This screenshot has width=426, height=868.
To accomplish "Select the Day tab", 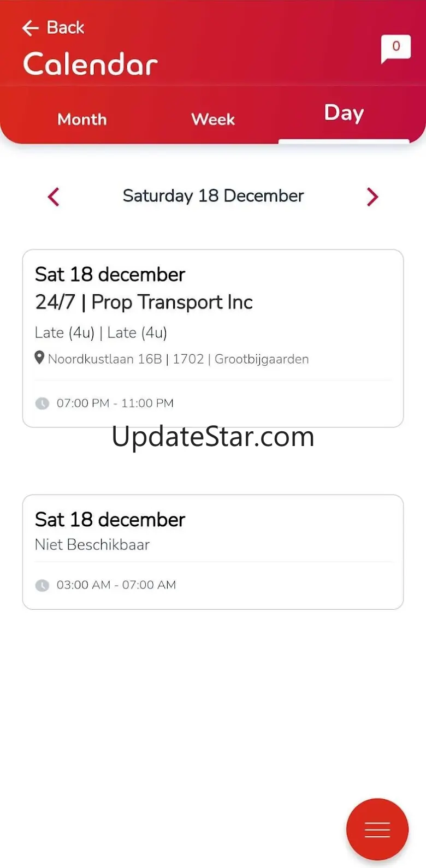I will (344, 114).
